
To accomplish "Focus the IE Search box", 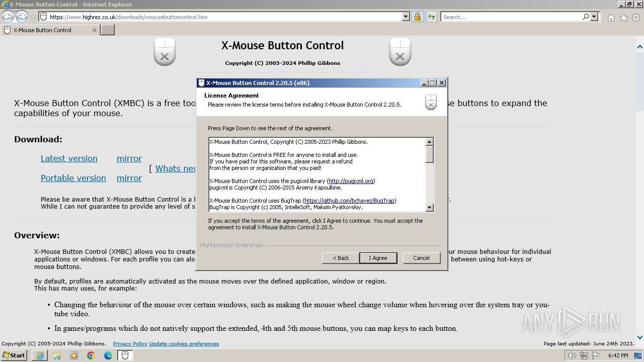I will click(x=511, y=17).
